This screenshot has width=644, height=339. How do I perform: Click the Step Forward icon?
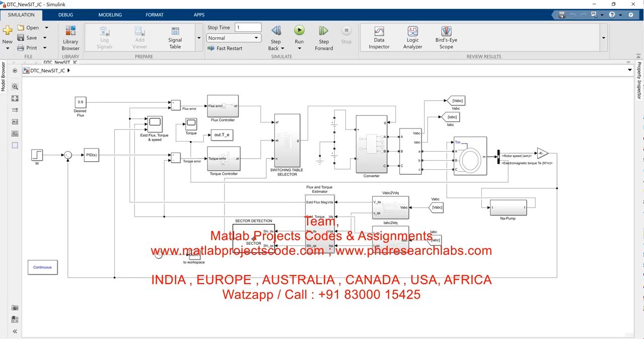pos(324,31)
